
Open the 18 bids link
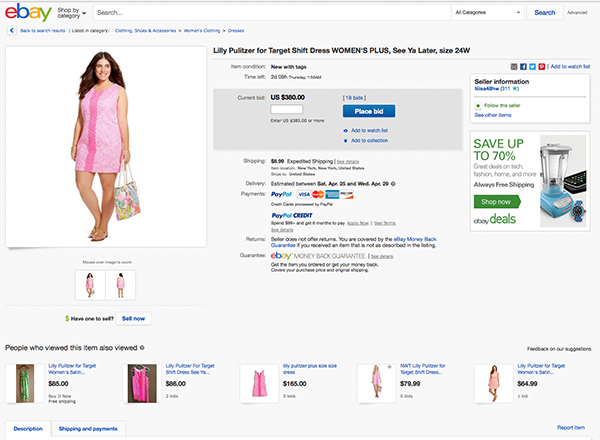355,98
